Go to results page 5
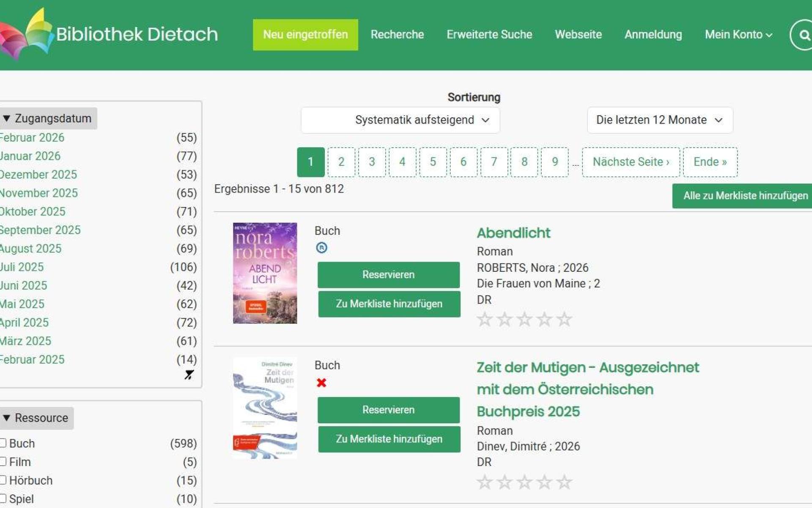Image resolution: width=812 pixels, height=508 pixels. [433, 162]
